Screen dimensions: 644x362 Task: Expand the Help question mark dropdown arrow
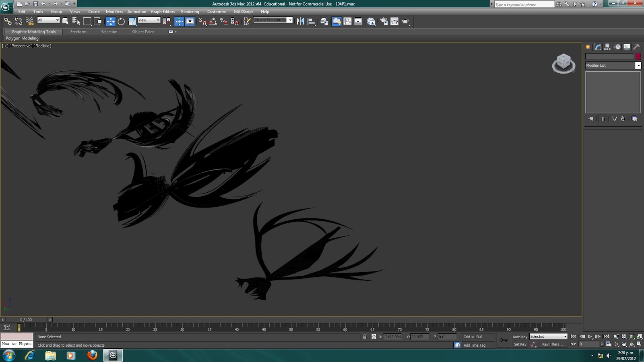(x=601, y=4)
